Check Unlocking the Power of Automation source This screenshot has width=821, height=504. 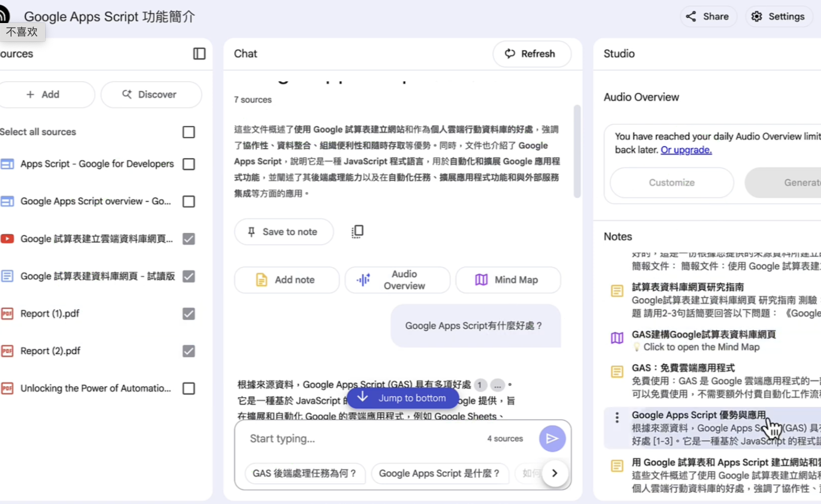tap(189, 388)
